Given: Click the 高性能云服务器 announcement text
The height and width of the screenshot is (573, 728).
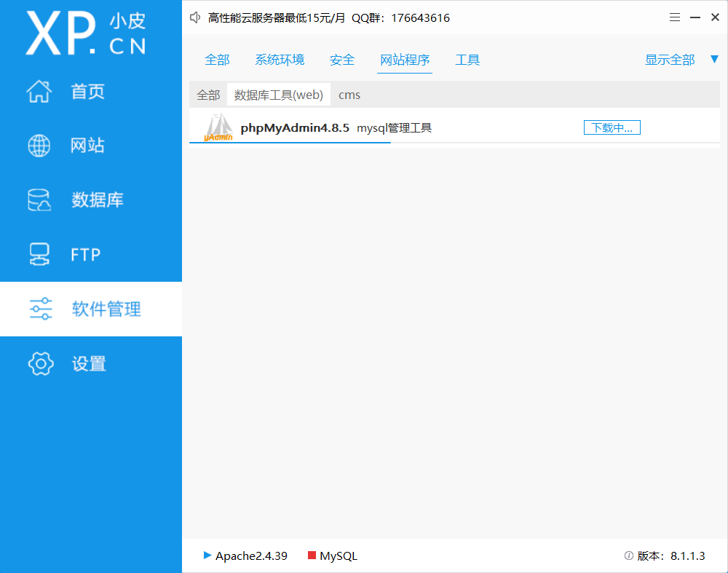Looking at the screenshot, I should [277, 17].
